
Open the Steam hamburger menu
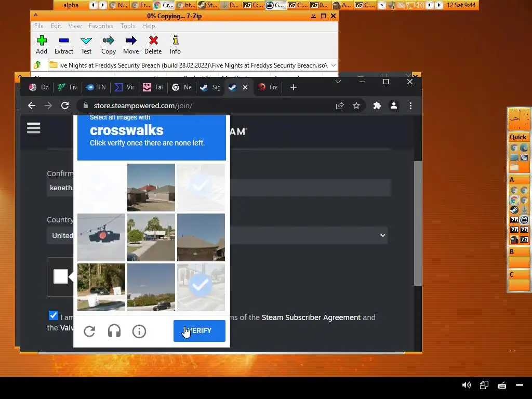pos(34,128)
